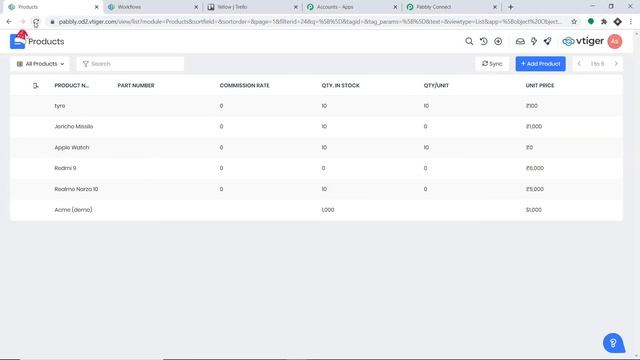The height and width of the screenshot is (360, 640).
Task: Sort by Part Number column header
Action: pos(136,86)
